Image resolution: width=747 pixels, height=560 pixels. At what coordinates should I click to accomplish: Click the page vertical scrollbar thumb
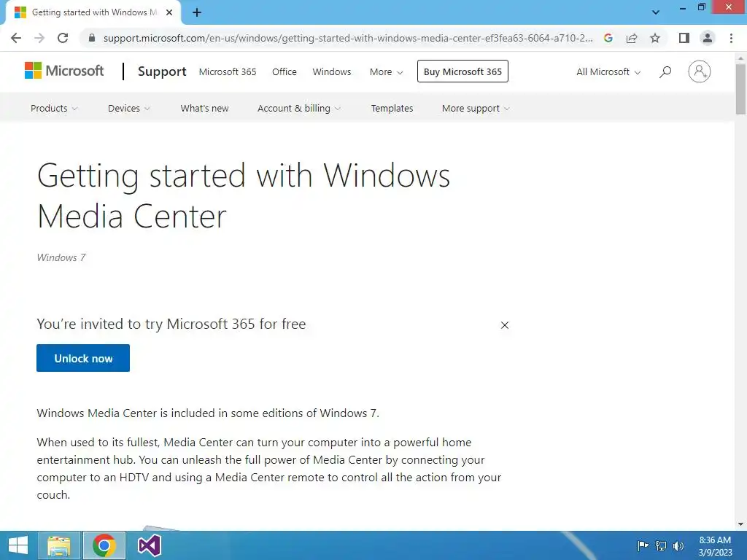pos(740,89)
